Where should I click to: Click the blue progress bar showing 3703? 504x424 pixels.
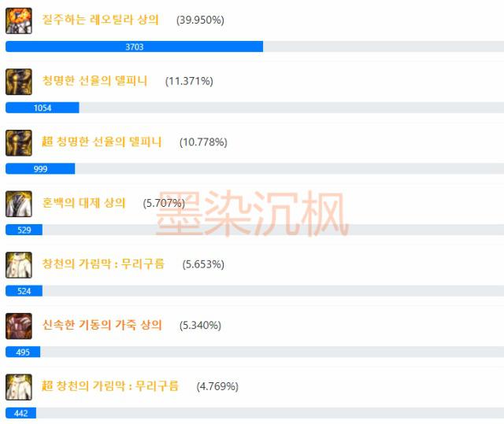[x=135, y=46]
